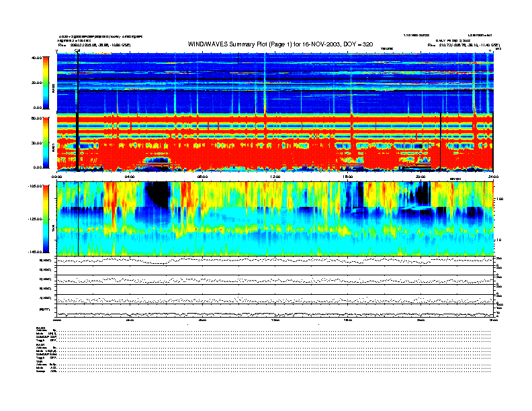Screen dimensions: 532x411
Task: Click the 60.00 label on RAD1 scale
Action: click(37, 118)
